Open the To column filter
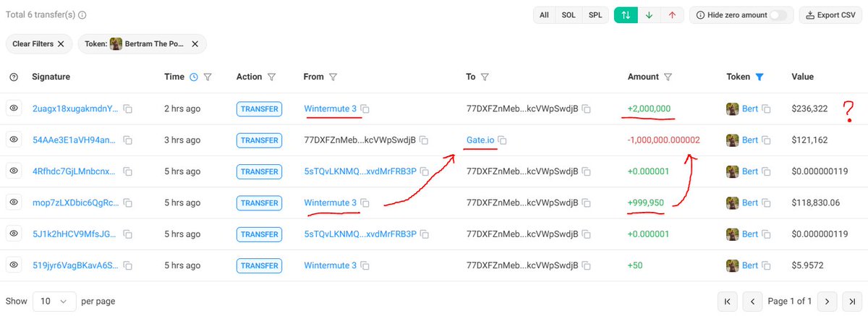Screen dimensions: 868x316 pyautogui.click(x=485, y=77)
